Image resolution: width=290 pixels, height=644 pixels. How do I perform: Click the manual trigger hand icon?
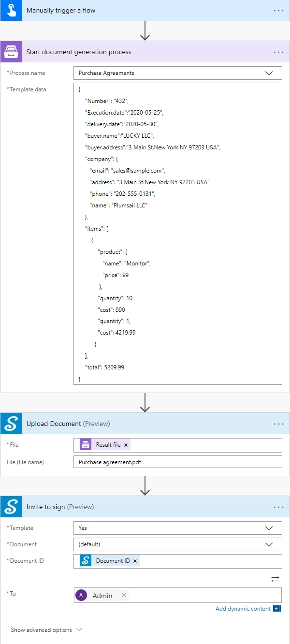point(11,10)
